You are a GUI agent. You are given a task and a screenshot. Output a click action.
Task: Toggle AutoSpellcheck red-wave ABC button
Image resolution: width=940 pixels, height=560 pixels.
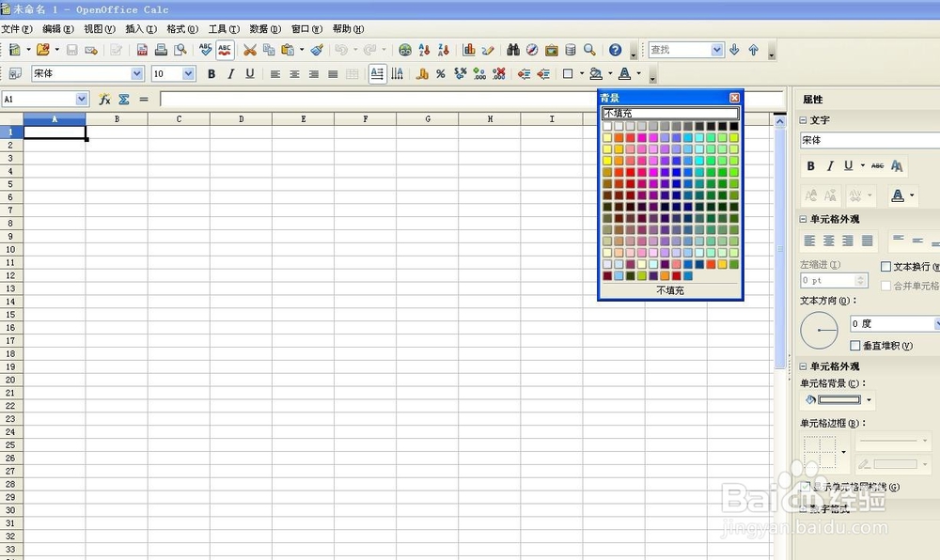(x=225, y=51)
